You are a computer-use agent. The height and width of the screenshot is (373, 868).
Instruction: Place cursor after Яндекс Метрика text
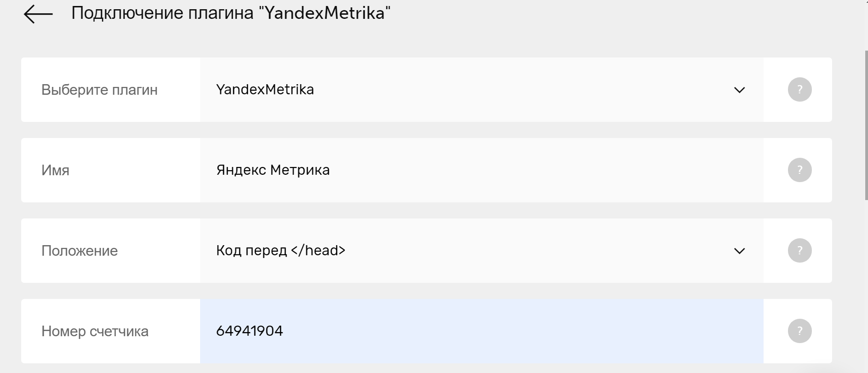331,170
